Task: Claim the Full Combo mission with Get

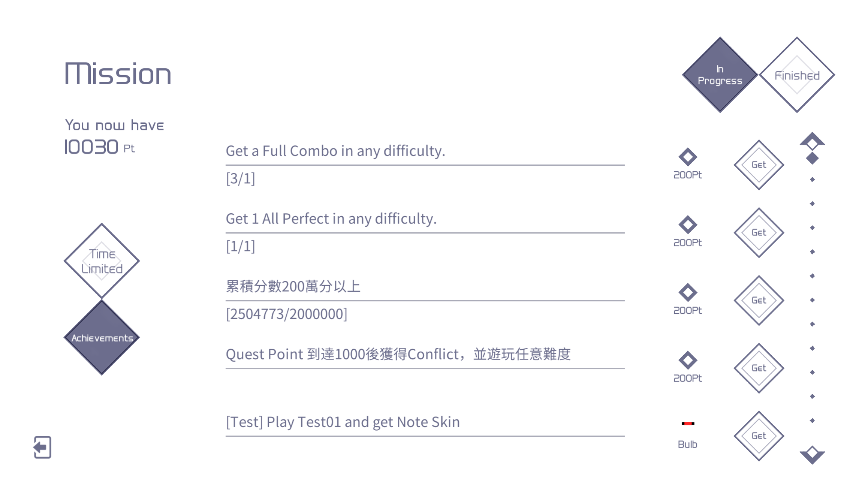Action: [759, 165]
